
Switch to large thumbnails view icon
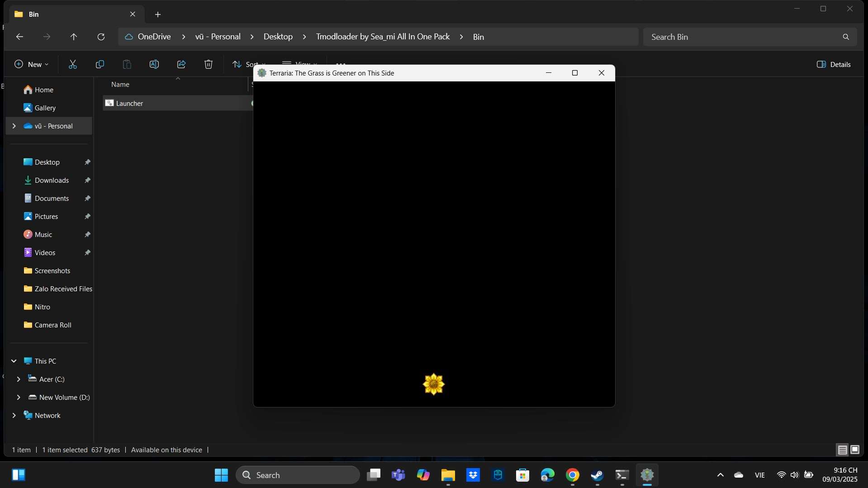pos(854,450)
